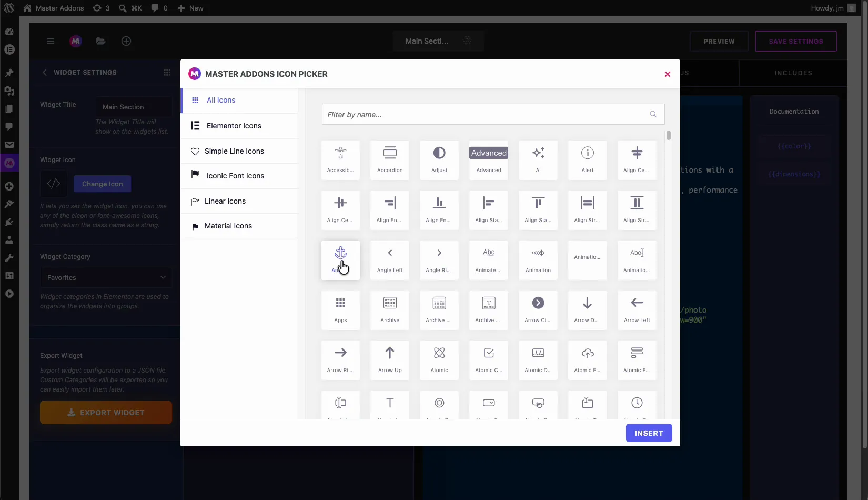Choose the Advanced icon tile

(489, 160)
